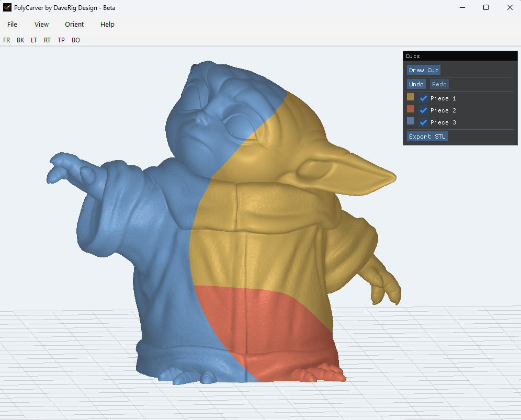Screen dimensions: 521x420
Task: Click the yellow color swatch for Piece 1
Action: 411,97
